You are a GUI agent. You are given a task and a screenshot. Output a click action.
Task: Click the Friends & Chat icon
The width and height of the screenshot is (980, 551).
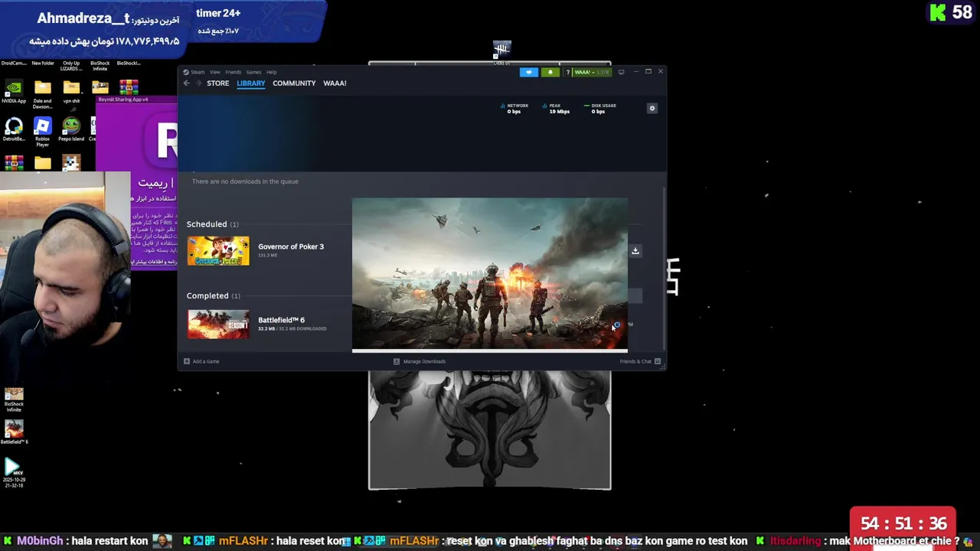[658, 361]
